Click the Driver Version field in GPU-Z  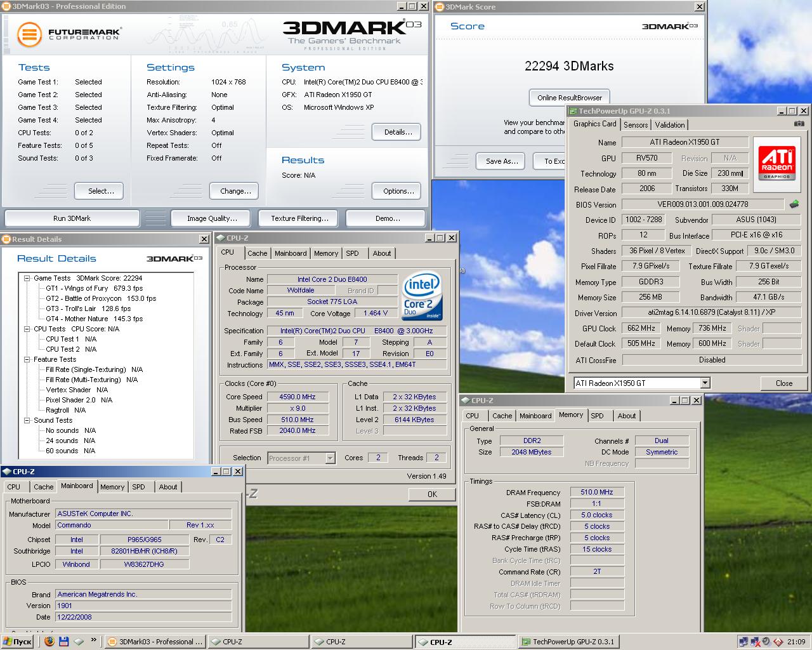coord(711,312)
